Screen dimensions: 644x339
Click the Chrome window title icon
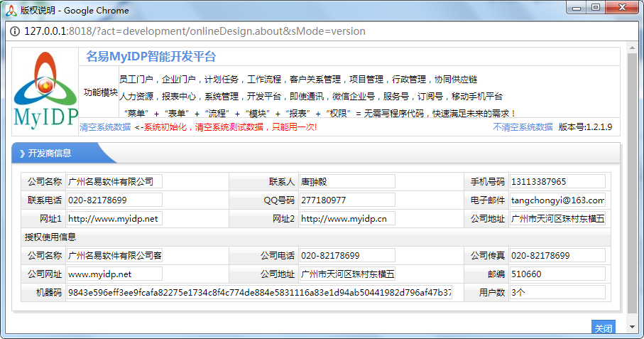[x=11, y=10]
